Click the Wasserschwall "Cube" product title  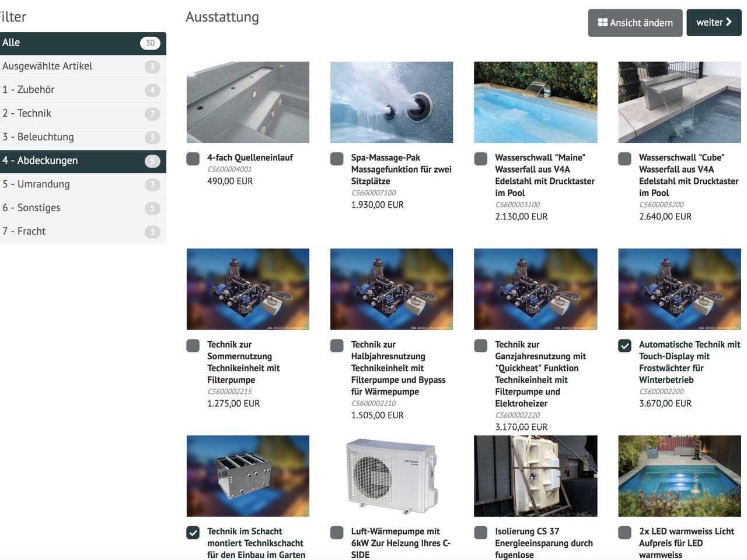tap(689, 175)
